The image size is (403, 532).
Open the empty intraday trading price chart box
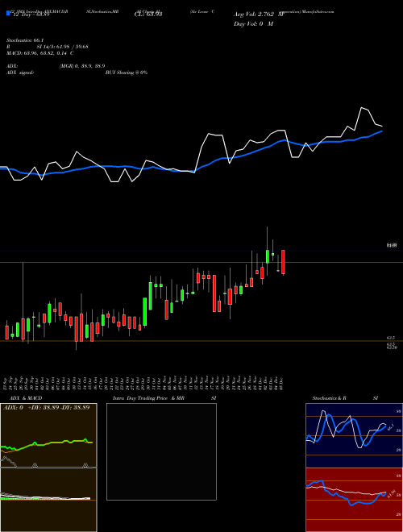coord(161,451)
